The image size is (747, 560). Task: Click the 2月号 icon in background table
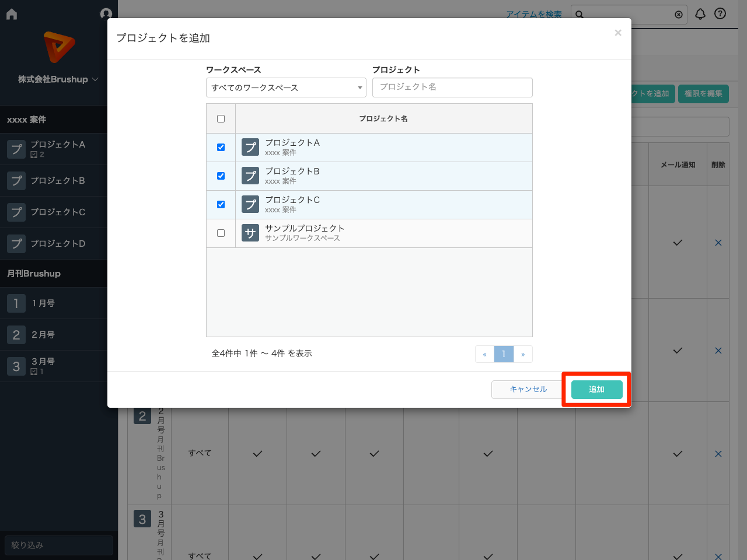[142, 416]
